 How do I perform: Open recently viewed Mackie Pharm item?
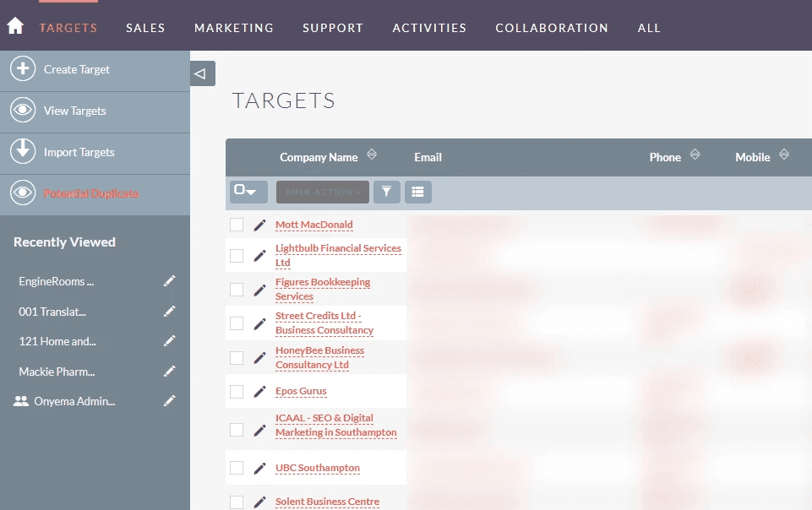(x=57, y=372)
